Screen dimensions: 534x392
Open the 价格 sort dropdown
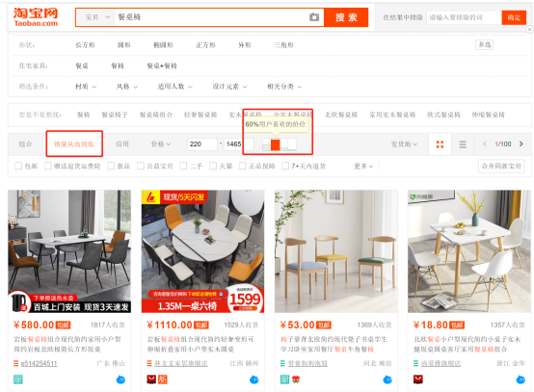[161, 144]
